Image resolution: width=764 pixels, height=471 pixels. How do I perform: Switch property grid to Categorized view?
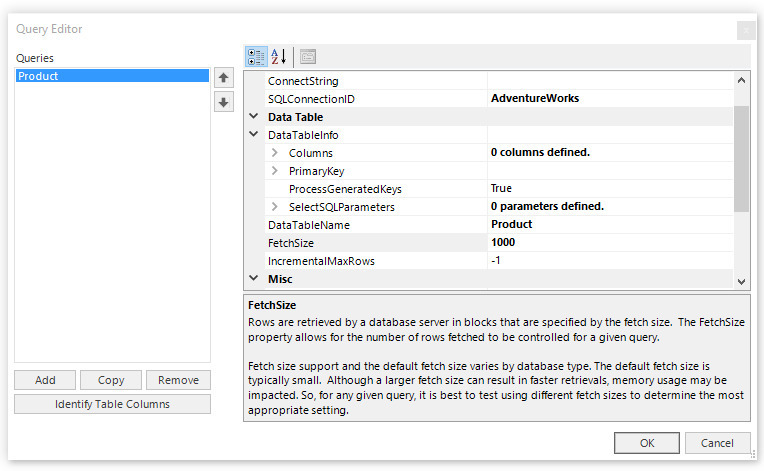click(x=256, y=57)
